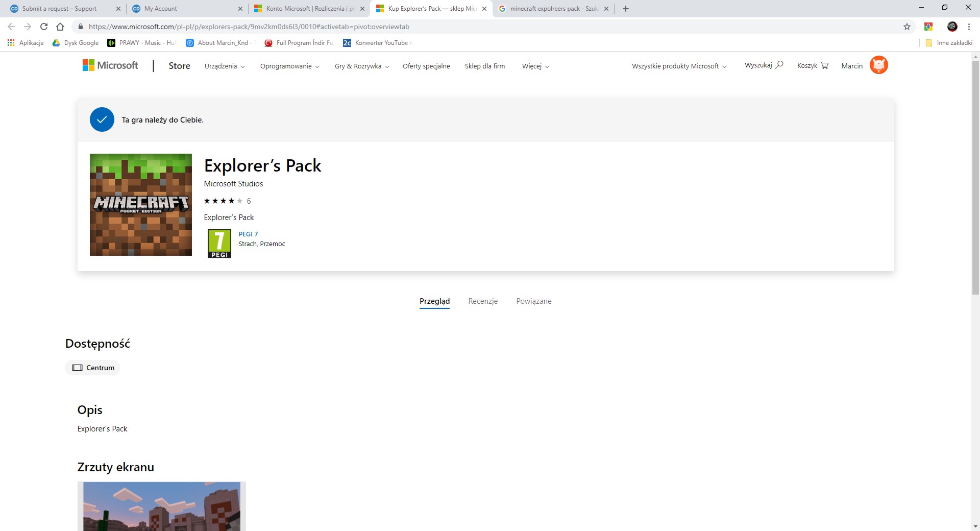This screenshot has height=531, width=980.
Task: Click the Microsoft logo
Action: click(110, 65)
